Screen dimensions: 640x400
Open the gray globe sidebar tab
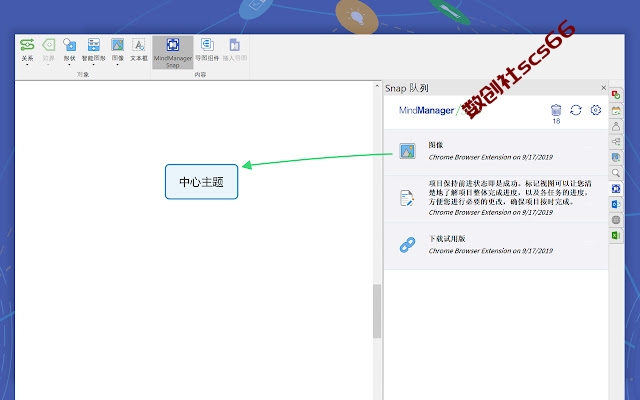616,220
